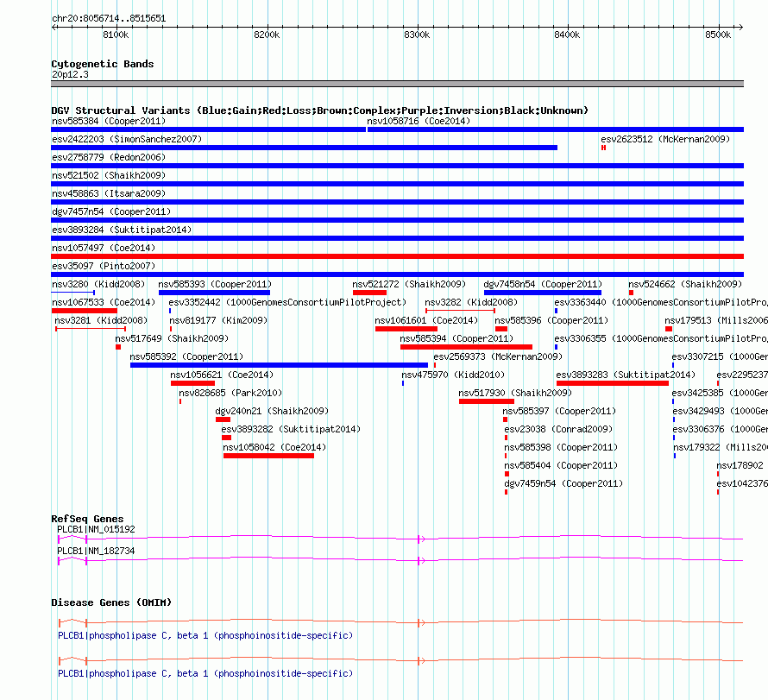Open esv2422203 (SimonSanchez2007) variant

(x=127, y=139)
